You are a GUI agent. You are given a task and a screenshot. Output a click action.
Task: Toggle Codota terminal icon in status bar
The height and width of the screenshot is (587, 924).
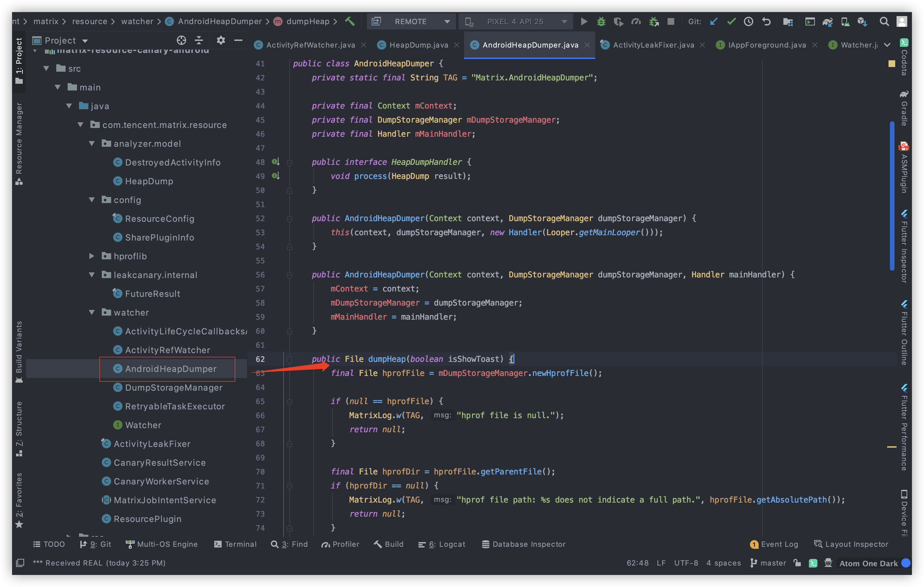[x=813, y=563]
